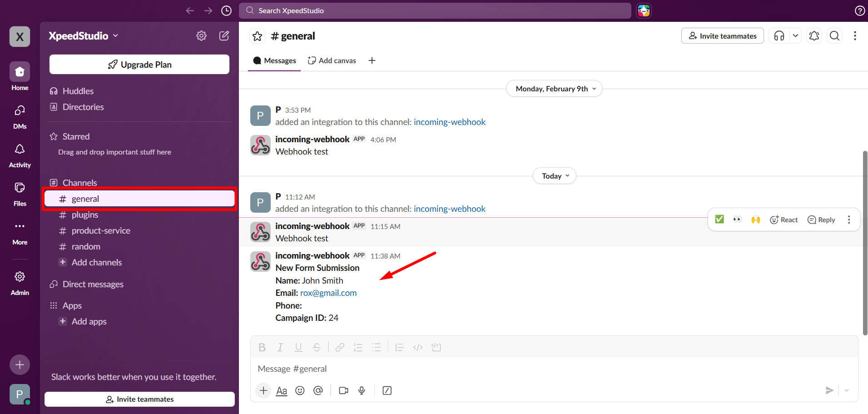Open the Today date dropdown
This screenshot has height=414, width=868.
554,176
